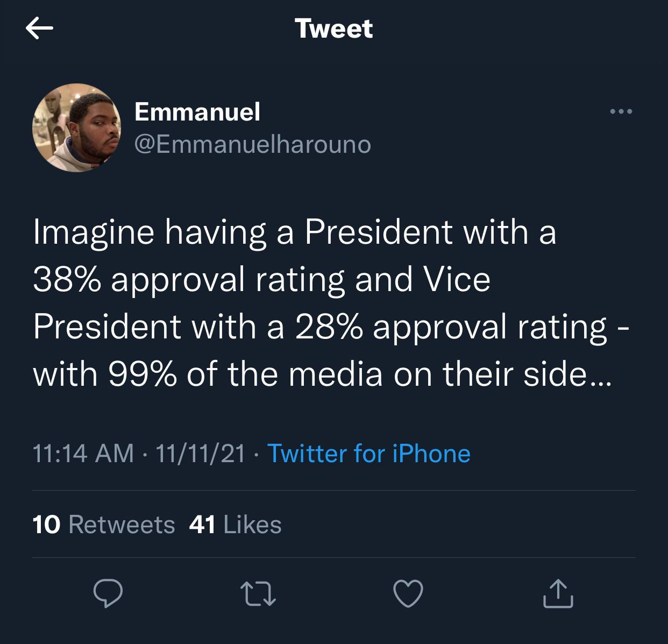
Task: Share the tweet via the share icon
Action: click(x=558, y=593)
